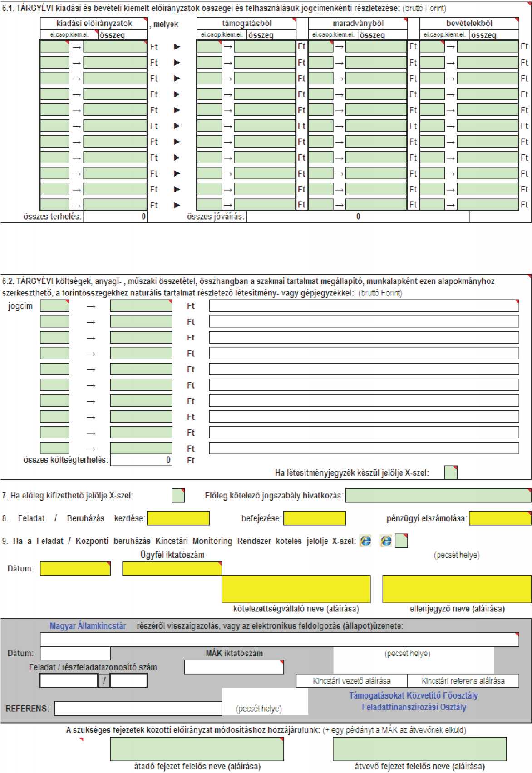Click the first Feladat / részfeladatazonosító szám box
The image size is (532, 773).
69,680
